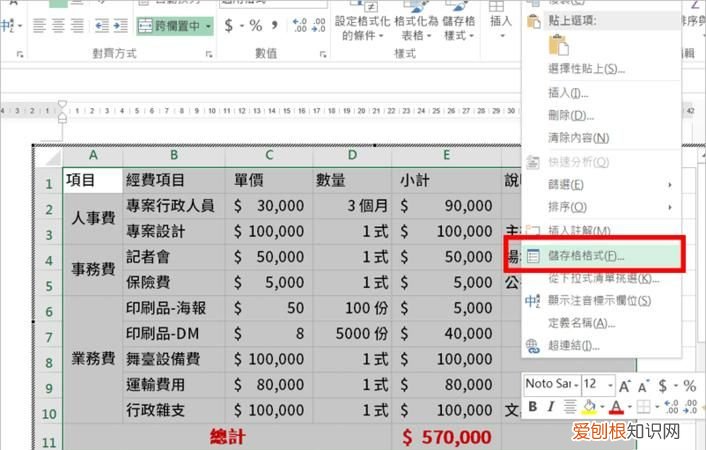Viewport: 706px width, 450px height.
Task: Click red font color A in mini toolbar
Action: [616, 407]
